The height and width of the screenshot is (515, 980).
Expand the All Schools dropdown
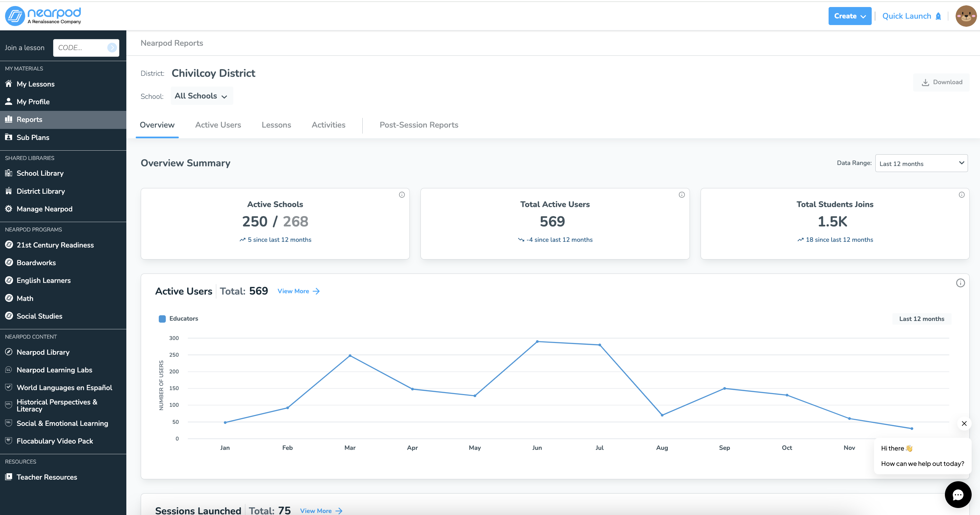pyautogui.click(x=202, y=96)
